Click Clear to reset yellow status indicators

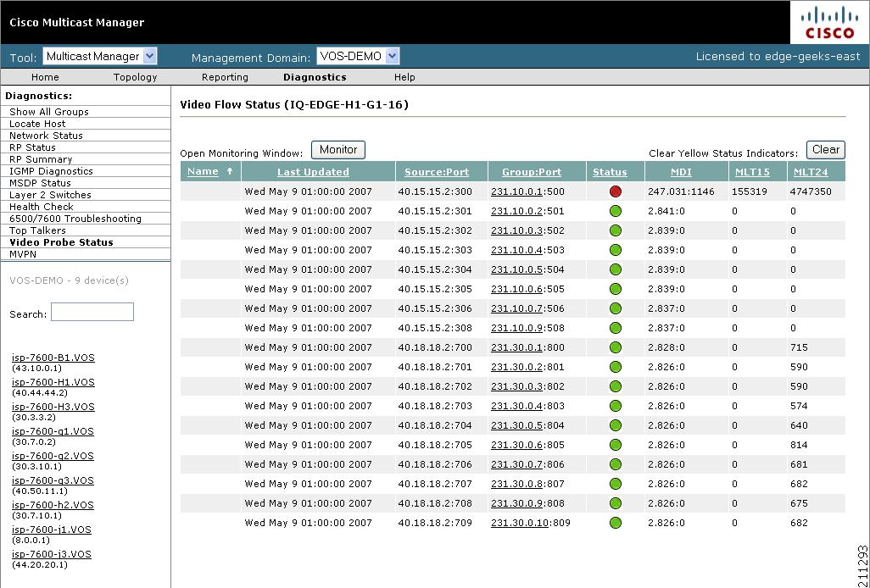click(x=824, y=149)
